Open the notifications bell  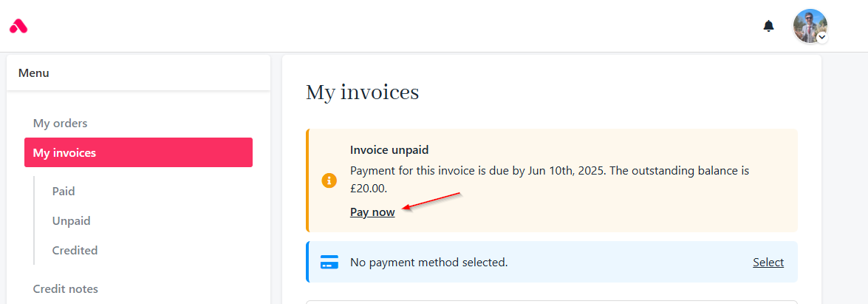click(768, 26)
